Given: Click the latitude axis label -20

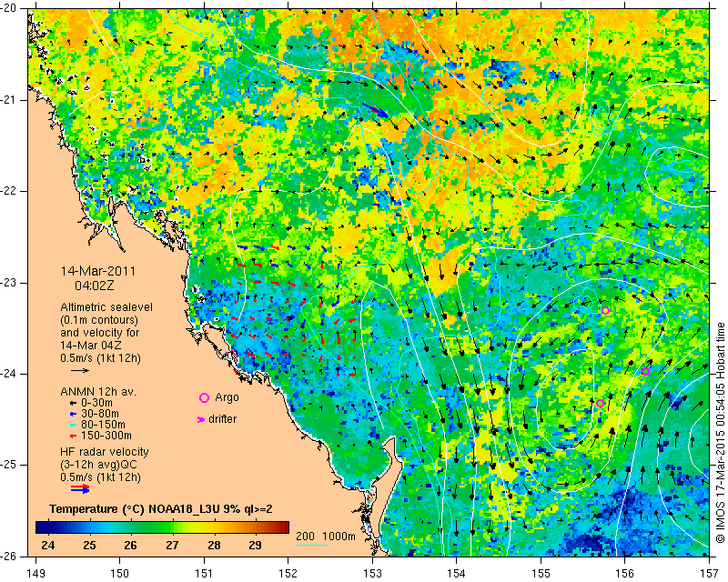Looking at the screenshot, I should click(9, 9).
